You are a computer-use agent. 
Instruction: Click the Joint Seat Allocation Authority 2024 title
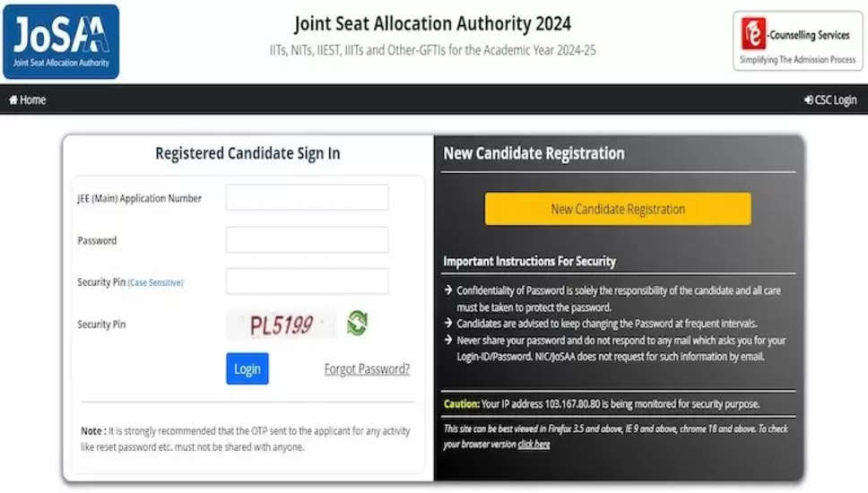pyautogui.click(x=432, y=24)
